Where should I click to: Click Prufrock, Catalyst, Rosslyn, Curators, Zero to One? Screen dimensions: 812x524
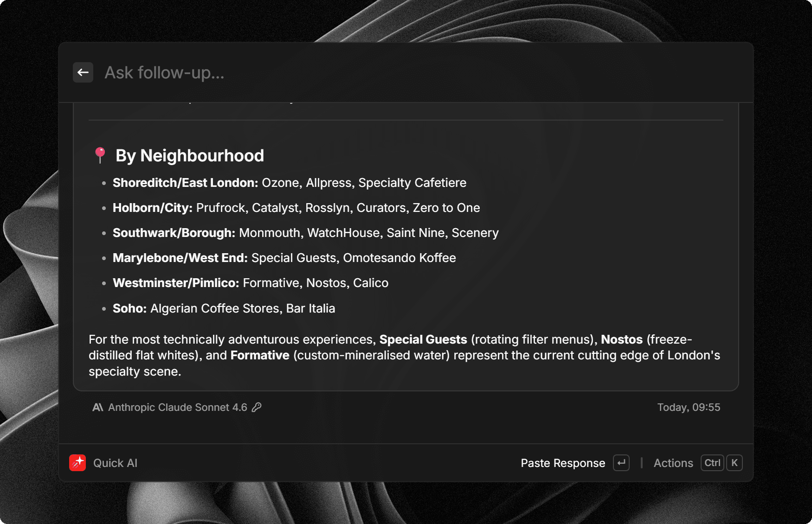pos(338,208)
